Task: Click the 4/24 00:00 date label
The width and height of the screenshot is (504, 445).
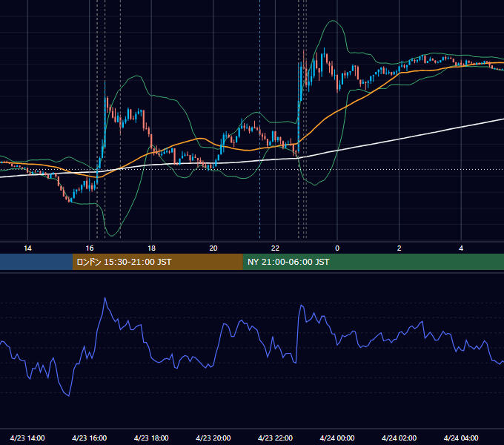Action: pos(337,438)
